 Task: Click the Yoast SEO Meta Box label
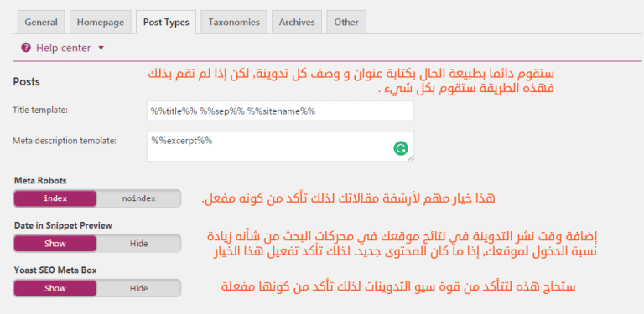[x=55, y=270]
